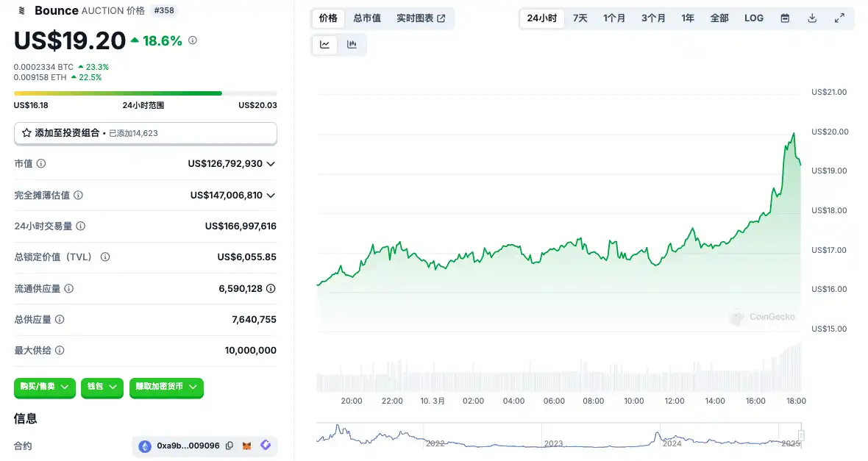This screenshot has height=461, width=868.
Task: Click the US$19.20 price text
Action: (x=70, y=40)
